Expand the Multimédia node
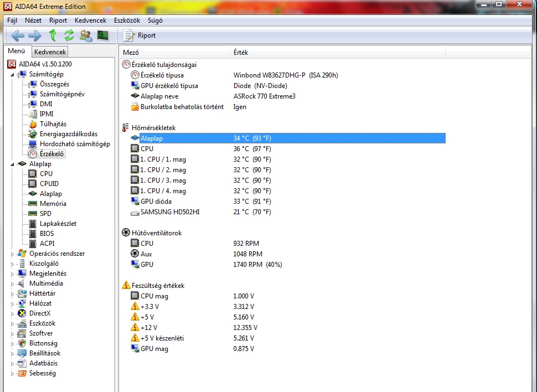Screen dimensions: 537x392 (x=12, y=283)
